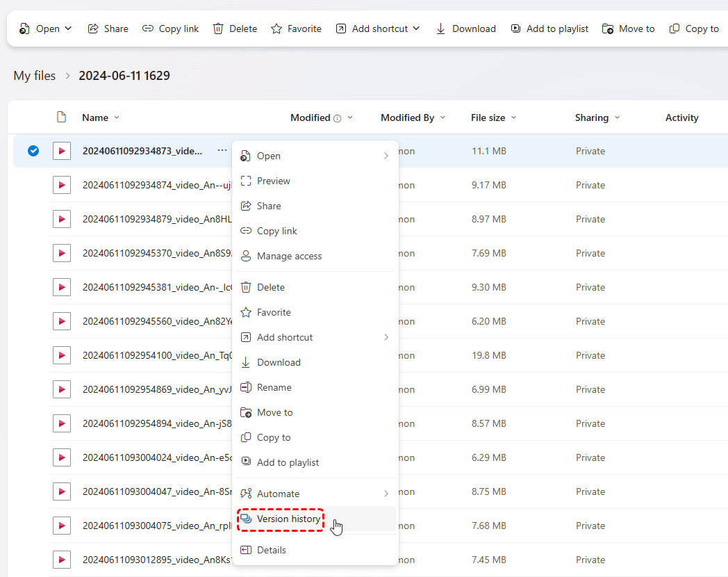Open the toolbar Open dropdown arrow
The image size is (728, 577).
point(68,29)
